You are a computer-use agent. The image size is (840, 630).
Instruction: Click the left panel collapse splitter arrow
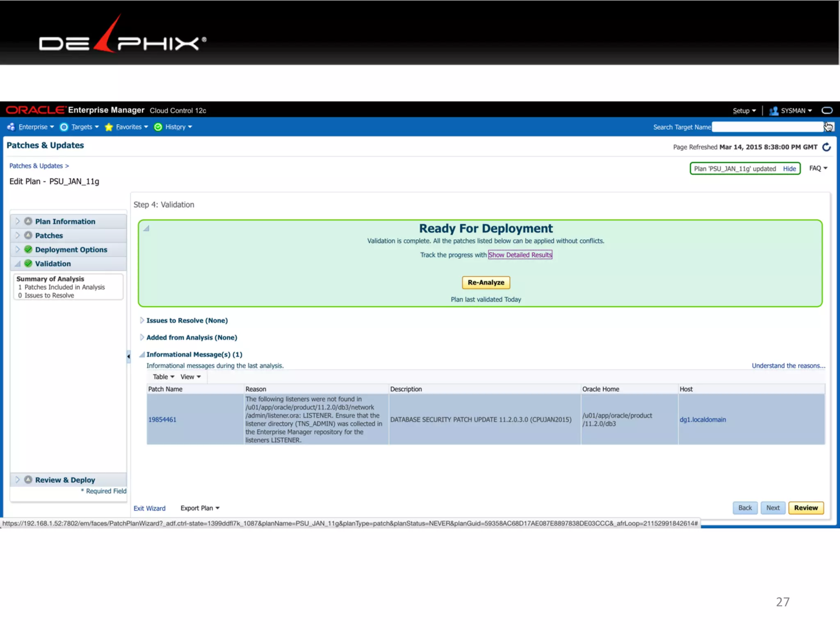128,356
